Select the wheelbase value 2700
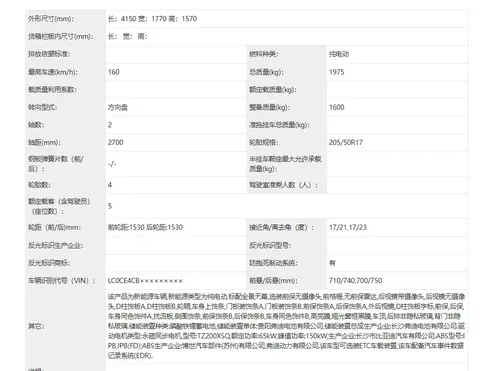The height and width of the screenshot is (371, 480). tap(116, 142)
